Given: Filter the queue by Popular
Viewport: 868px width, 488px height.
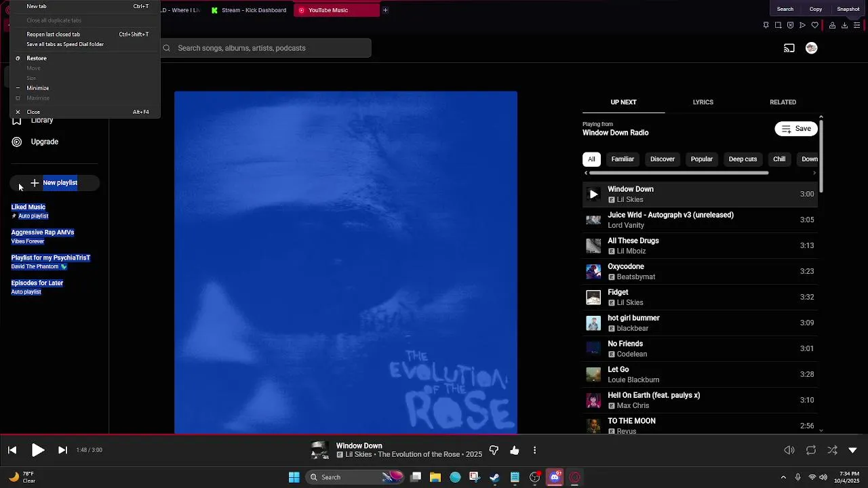Looking at the screenshot, I should 701,159.
